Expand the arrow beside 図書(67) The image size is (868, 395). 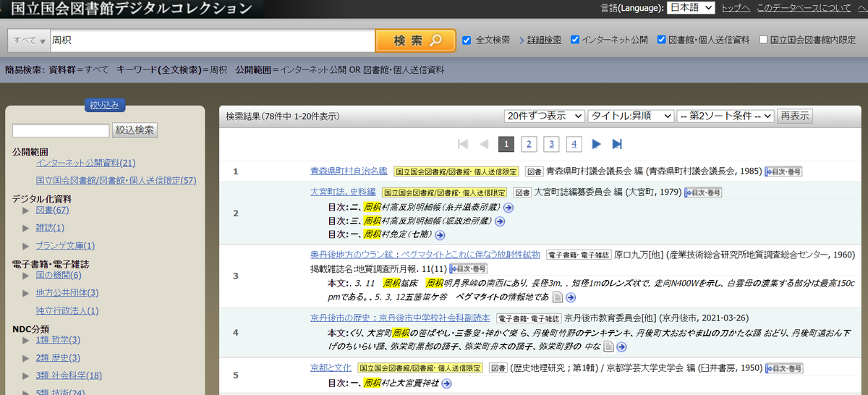pos(26,211)
